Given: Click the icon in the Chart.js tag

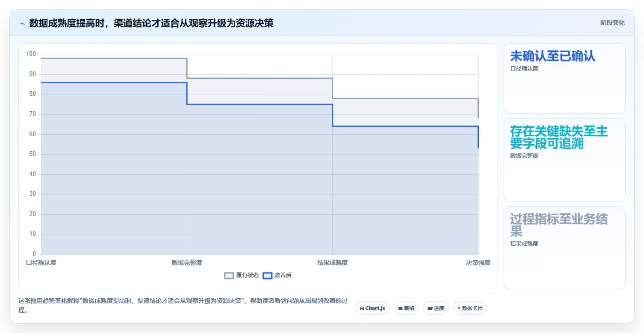Looking at the screenshot, I should coord(361,309).
